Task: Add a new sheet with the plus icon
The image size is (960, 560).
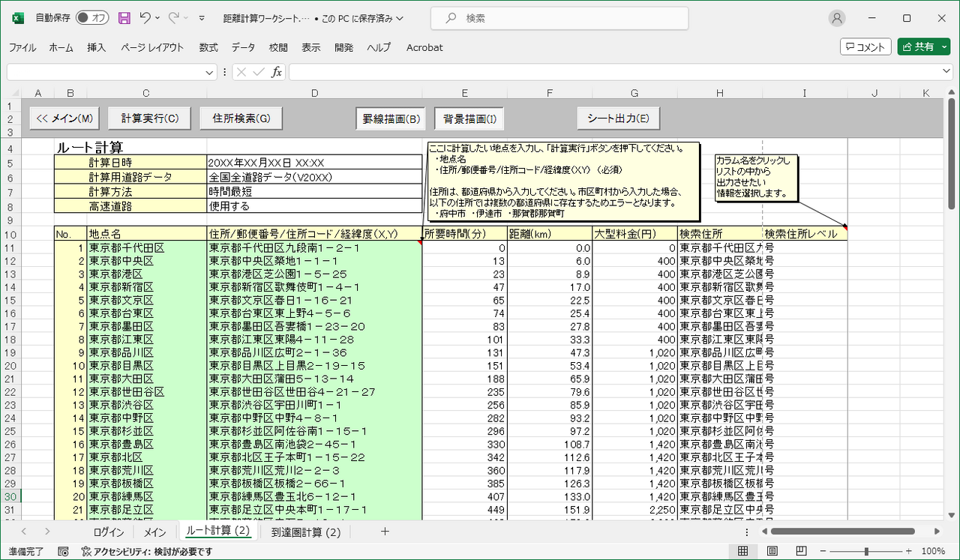Action: (385, 532)
